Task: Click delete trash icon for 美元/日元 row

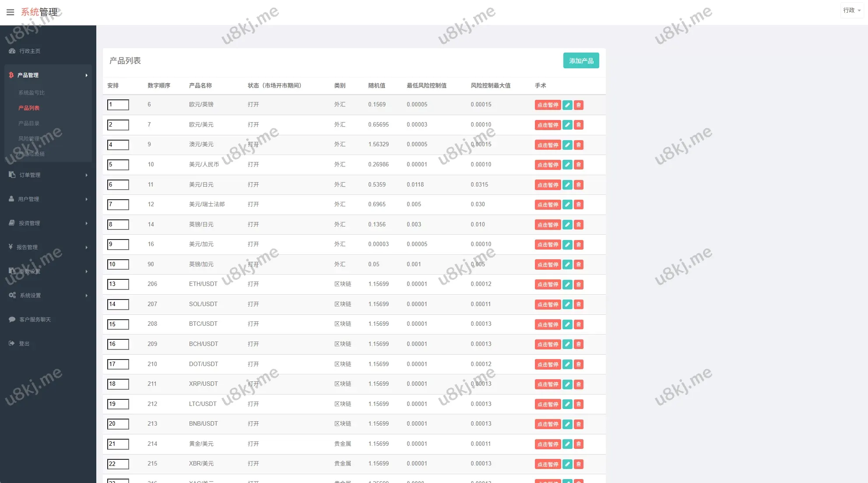Action: click(579, 185)
